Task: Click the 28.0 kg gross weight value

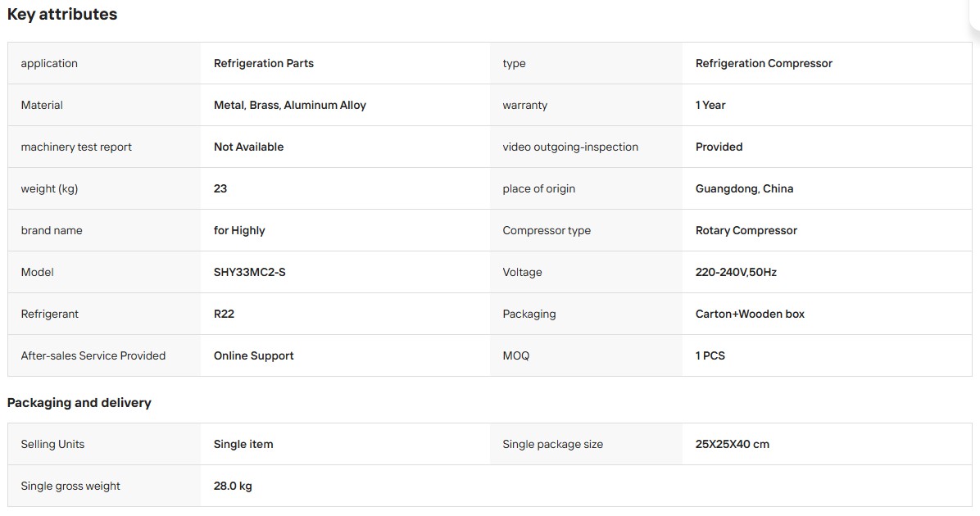Action: (x=233, y=486)
